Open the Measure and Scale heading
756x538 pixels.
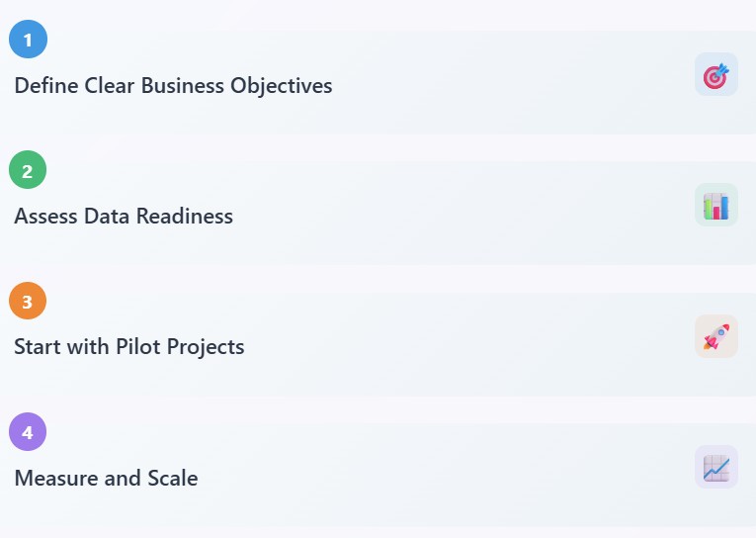click(106, 479)
